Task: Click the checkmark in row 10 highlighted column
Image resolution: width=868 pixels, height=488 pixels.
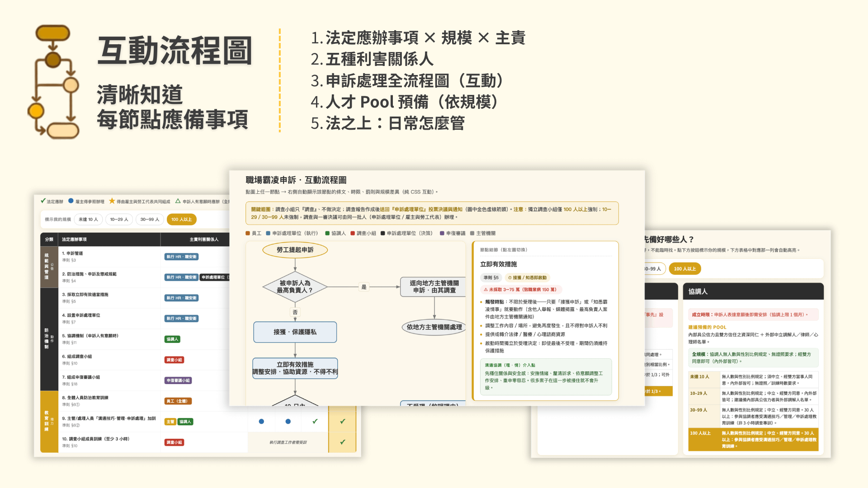Action: (x=343, y=442)
